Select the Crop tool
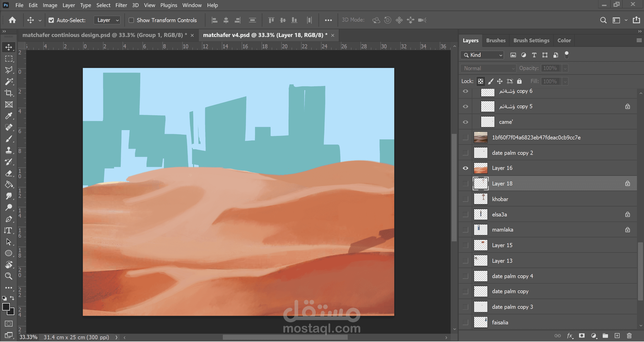This screenshot has height=342, width=644. (x=9, y=93)
